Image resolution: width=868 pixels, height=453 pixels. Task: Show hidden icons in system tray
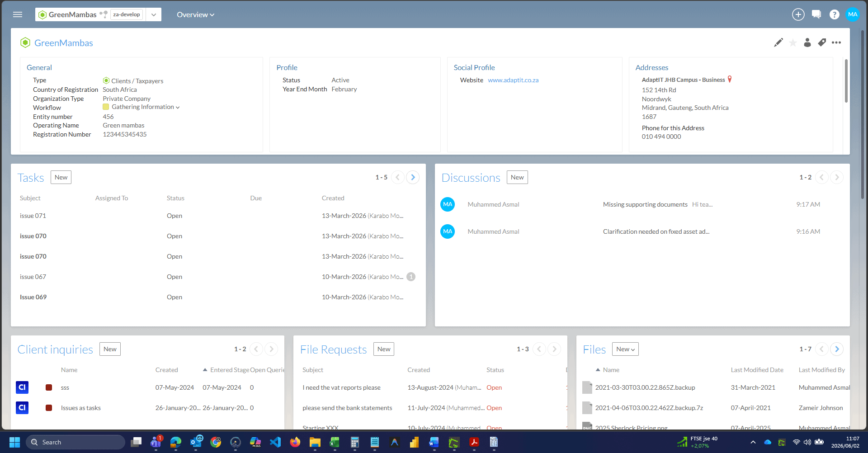click(x=753, y=442)
